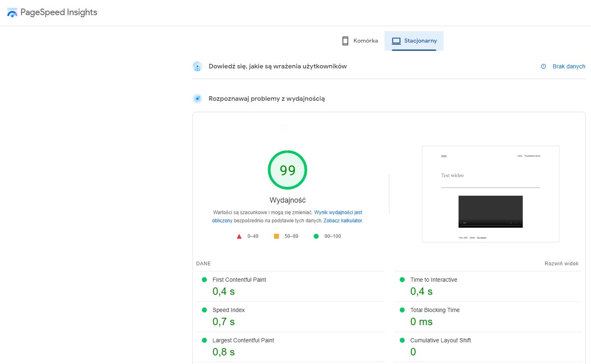Click the orange square 50–89 legend icon

click(x=276, y=236)
